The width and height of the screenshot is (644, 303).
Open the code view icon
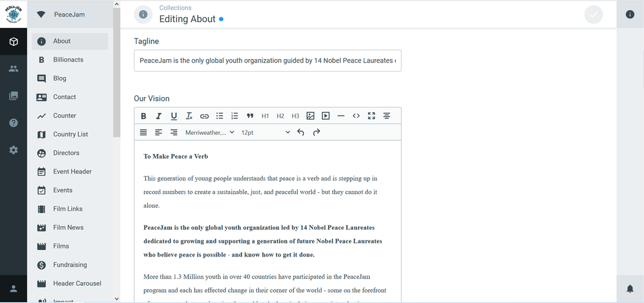click(x=356, y=116)
